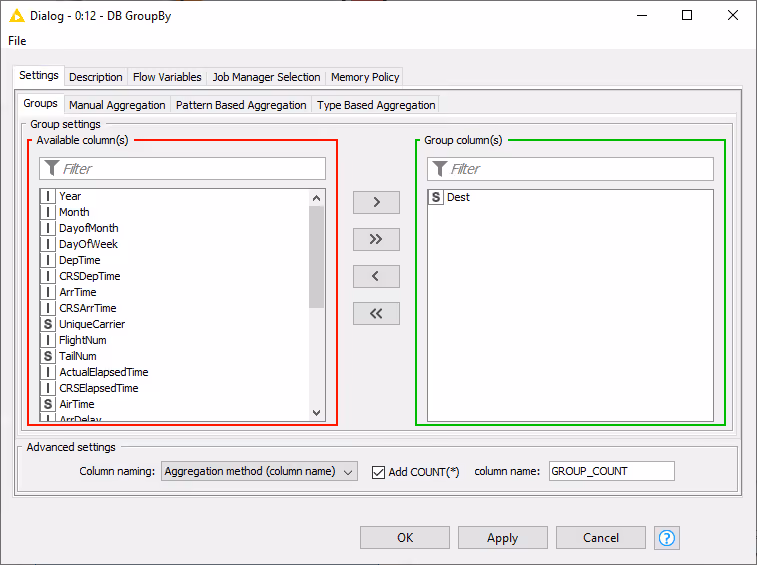Viewport: 757px width, 565px height.
Task: Click the Available columns filter field
Action: (x=182, y=169)
